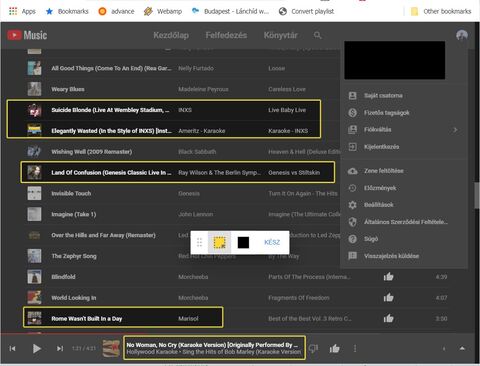Open the Other bookmarks folder
The width and height of the screenshot is (480, 366).
[x=441, y=11]
